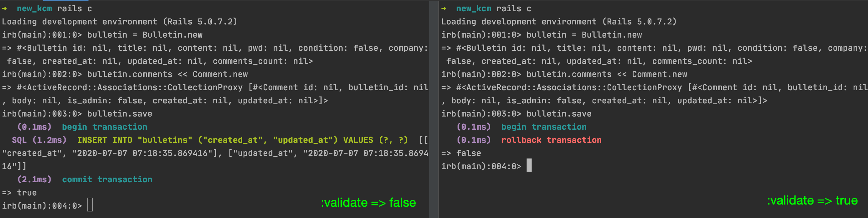This screenshot has width=868, height=218.
Task: Click "begin transaction" in left pane
Action: pos(104,127)
